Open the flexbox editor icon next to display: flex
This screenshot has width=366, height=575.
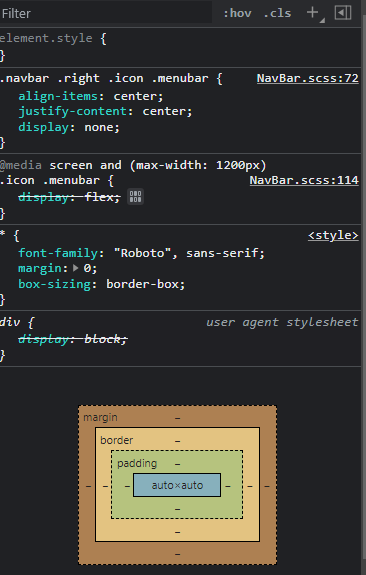135,197
